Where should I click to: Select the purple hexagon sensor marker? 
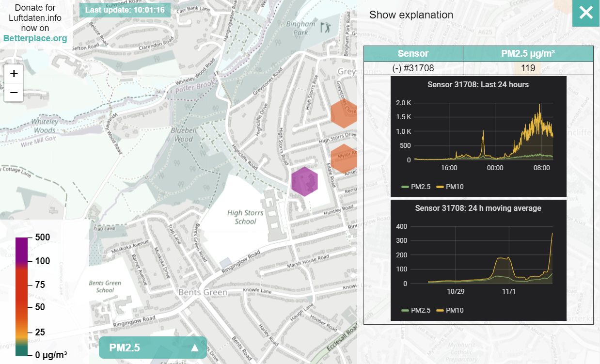tap(304, 181)
